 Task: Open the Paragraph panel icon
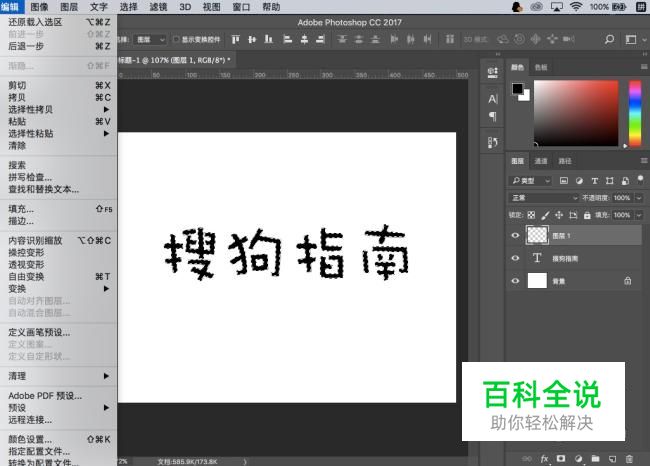(x=492, y=116)
